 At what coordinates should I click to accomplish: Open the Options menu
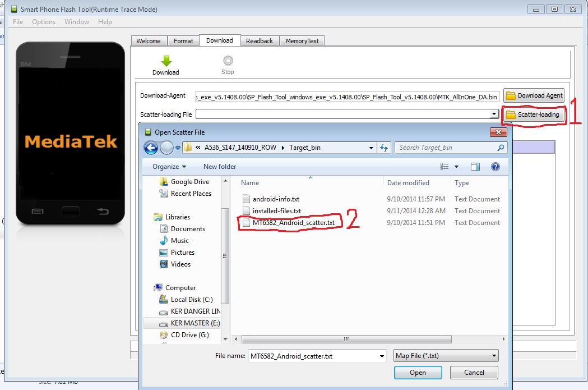pyautogui.click(x=44, y=22)
